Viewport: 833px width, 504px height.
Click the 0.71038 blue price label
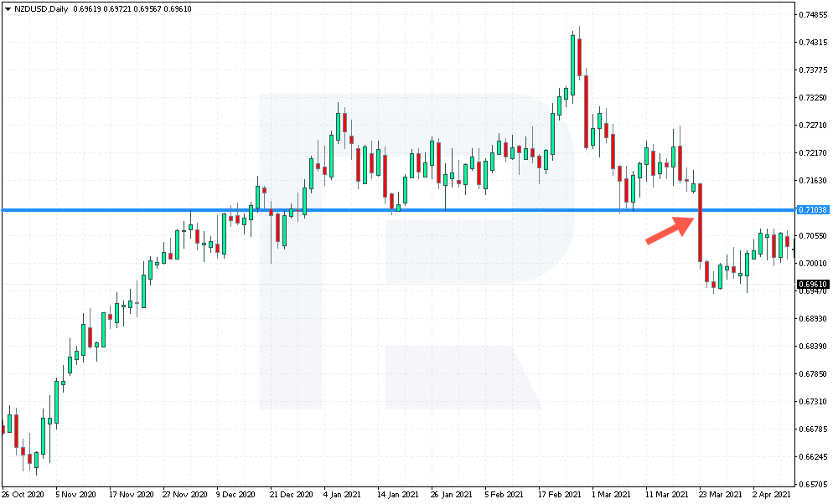[813, 209]
